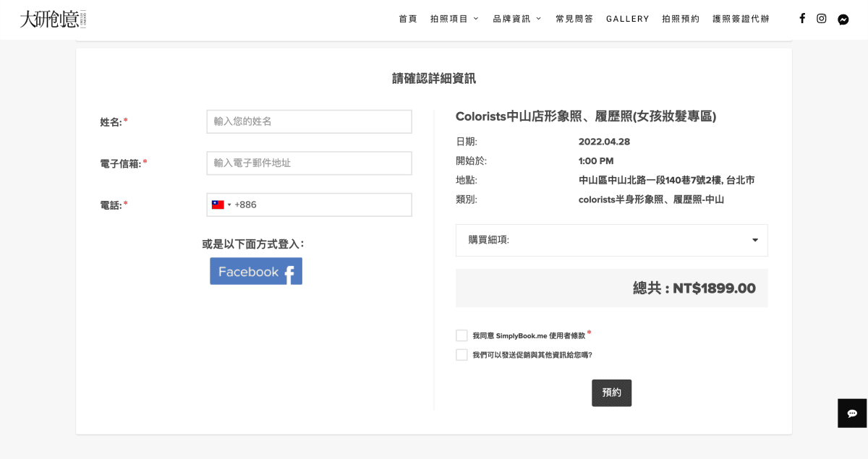Click the 預約 booking button
The width and height of the screenshot is (868, 459).
[x=612, y=392]
